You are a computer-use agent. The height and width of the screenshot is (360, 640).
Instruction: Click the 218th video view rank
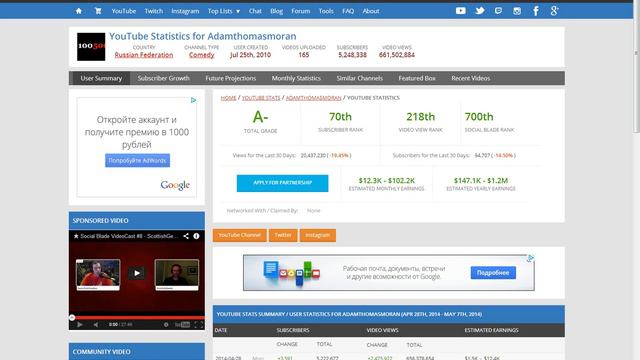(420, 117)
